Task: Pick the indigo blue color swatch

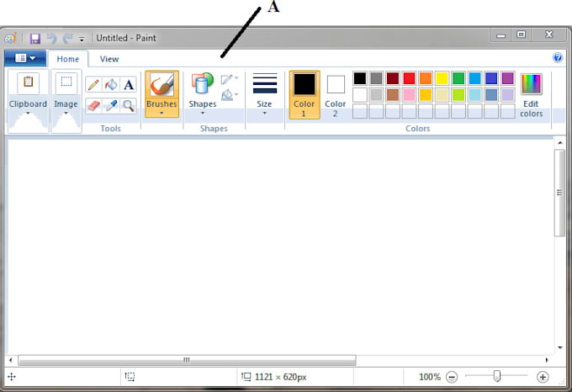Action: [x=491, y=78]
